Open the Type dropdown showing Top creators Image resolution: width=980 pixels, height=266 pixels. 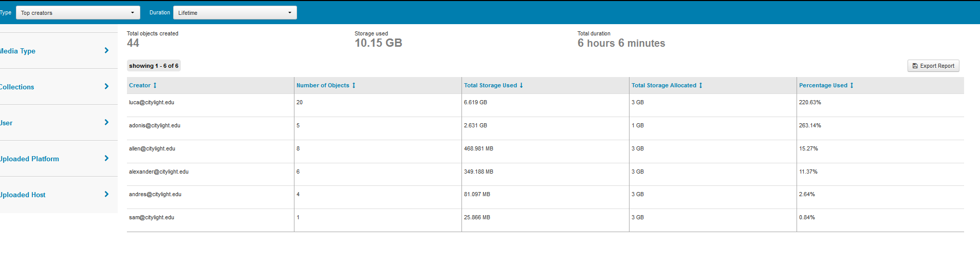pos(78,13)
